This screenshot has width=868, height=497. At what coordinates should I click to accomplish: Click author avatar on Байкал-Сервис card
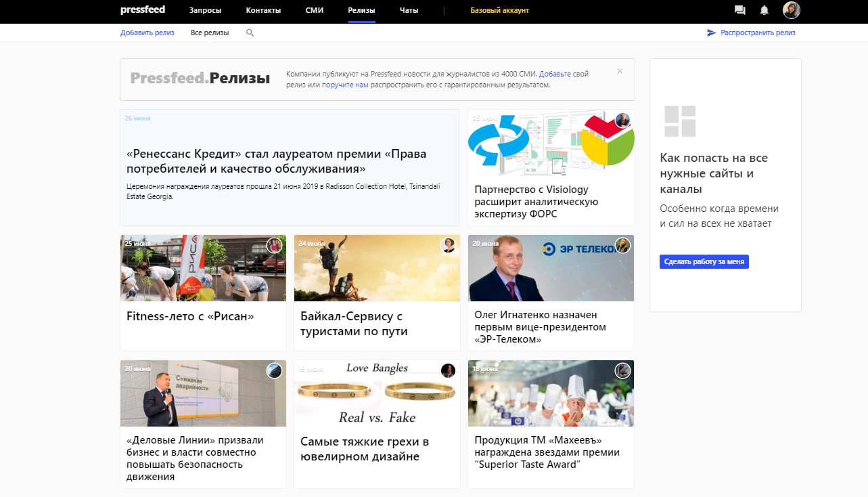click(449, 245)
